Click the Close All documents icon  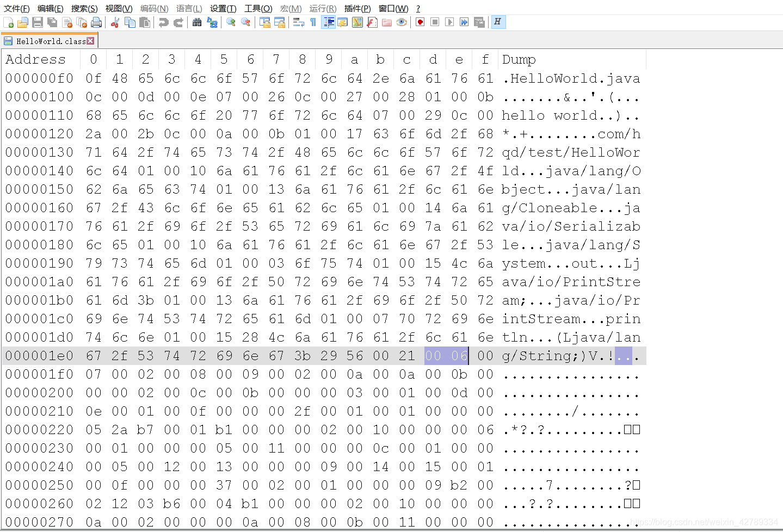pyautogui.click(x=82, y=22)
